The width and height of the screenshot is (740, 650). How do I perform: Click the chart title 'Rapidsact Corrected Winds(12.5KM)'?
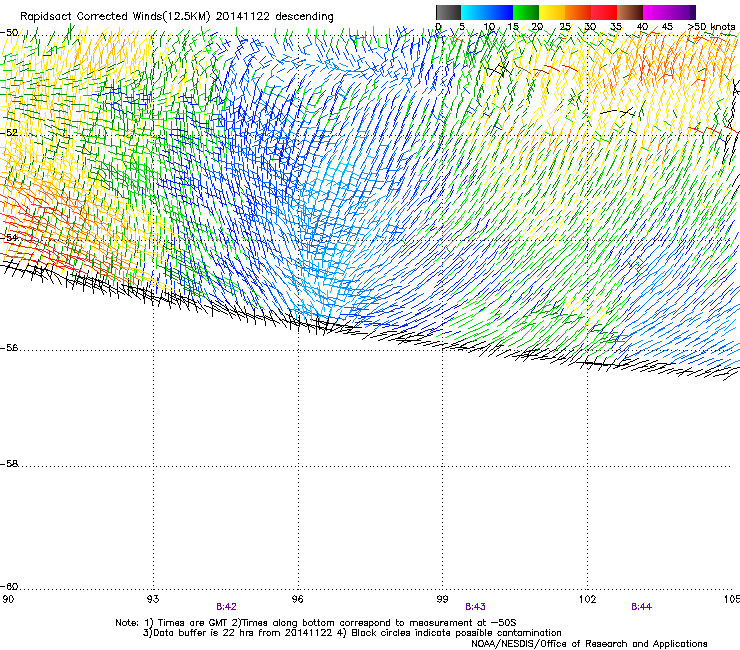click(115, 17)
